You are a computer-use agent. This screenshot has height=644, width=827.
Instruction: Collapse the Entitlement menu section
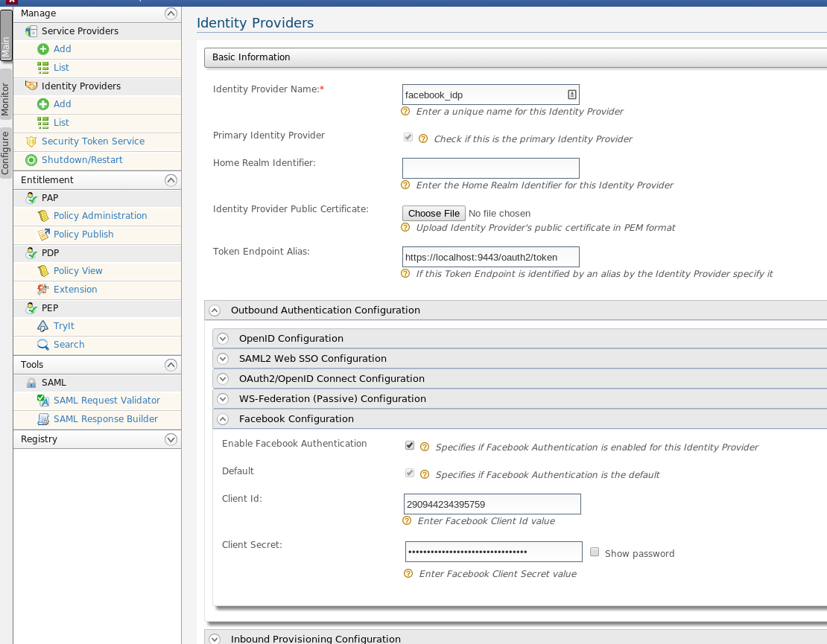[x=171, y=180]
